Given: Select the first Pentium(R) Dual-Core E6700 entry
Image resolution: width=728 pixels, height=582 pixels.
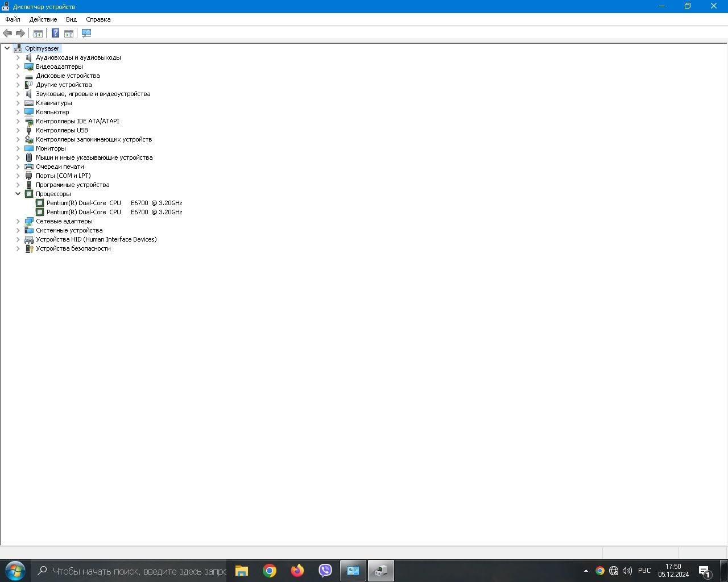Looking at the screenshot, I should pos(114,203).
